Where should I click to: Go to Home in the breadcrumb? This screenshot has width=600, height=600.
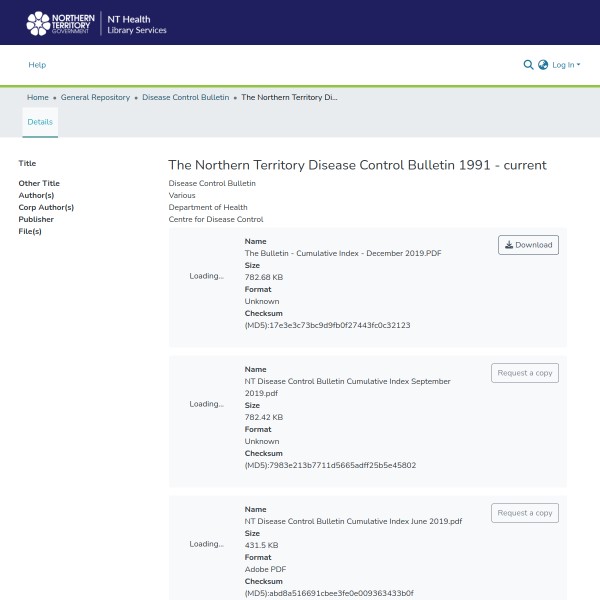38,98
